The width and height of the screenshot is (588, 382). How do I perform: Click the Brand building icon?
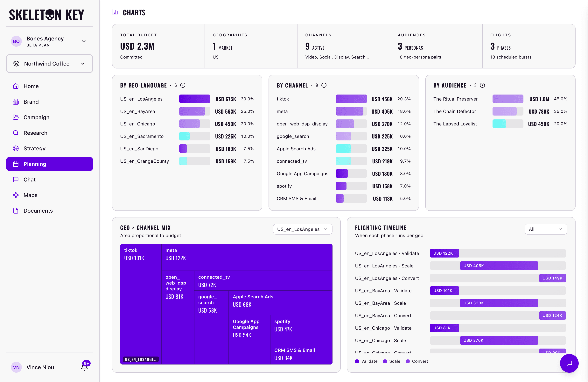pyautogui.click(x=16, y=102)
